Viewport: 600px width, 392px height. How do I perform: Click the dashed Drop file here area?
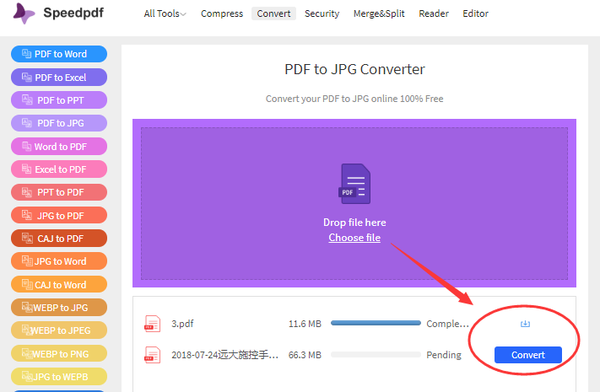point(354,203)
